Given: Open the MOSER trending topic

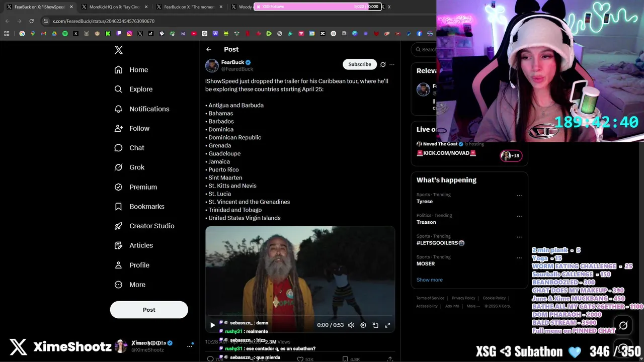Looking at the screenshot, I should (x=426, y=263).
